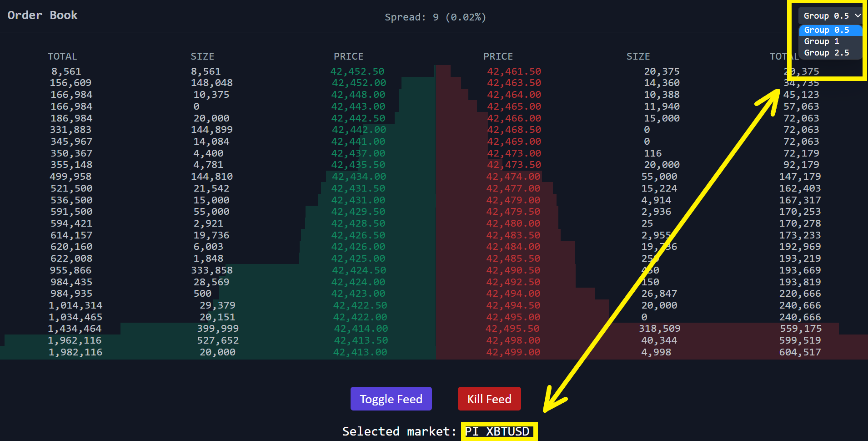Viewport: 868px width, 441px height.
Task: Click ask price 42,494.00
Action: tap(513, 294)
